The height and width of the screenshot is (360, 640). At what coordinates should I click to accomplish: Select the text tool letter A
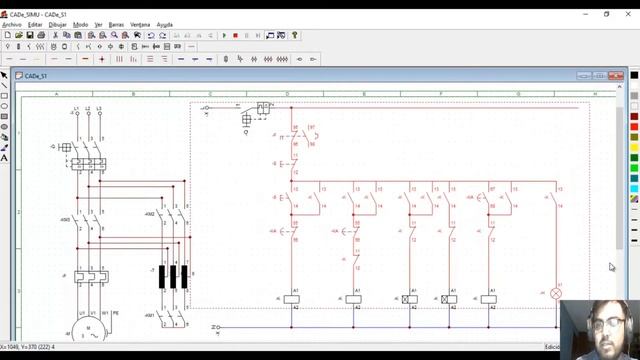4,158
